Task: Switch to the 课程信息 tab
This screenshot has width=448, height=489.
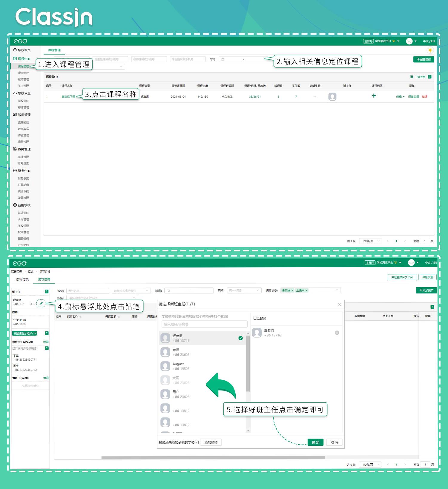Action: tap(22, 279)
